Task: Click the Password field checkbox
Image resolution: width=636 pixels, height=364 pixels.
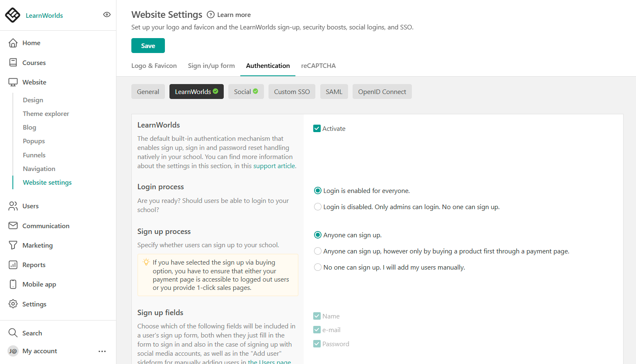Action: tap(317, 344)
